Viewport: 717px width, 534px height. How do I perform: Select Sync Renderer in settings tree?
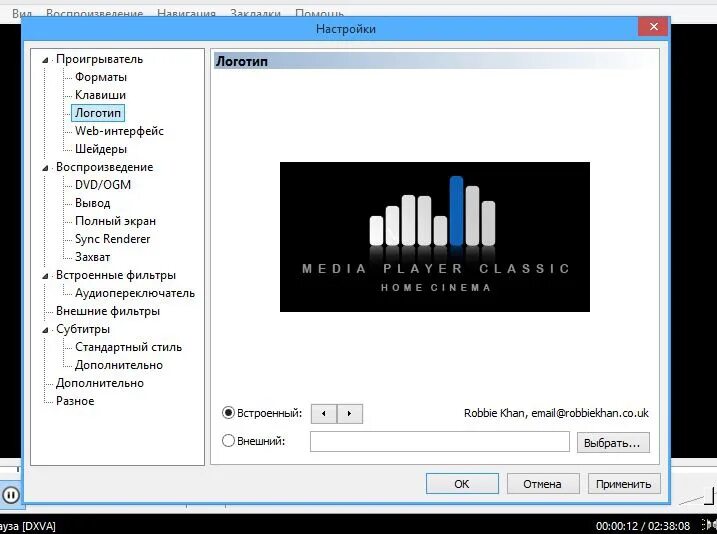(x=112, y=239)
